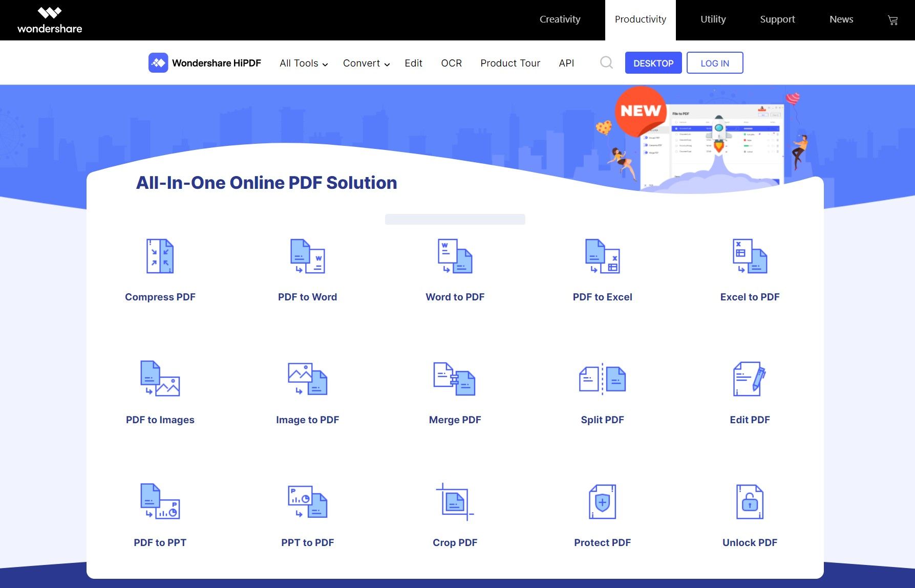This screenshot has height=588, width=915.
Task: Expand the Convert dropdown
Action: click(366, 63)
